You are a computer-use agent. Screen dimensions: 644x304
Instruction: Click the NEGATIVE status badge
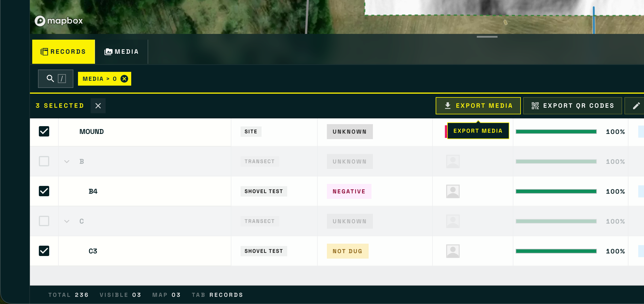click(x=349, y=191)
